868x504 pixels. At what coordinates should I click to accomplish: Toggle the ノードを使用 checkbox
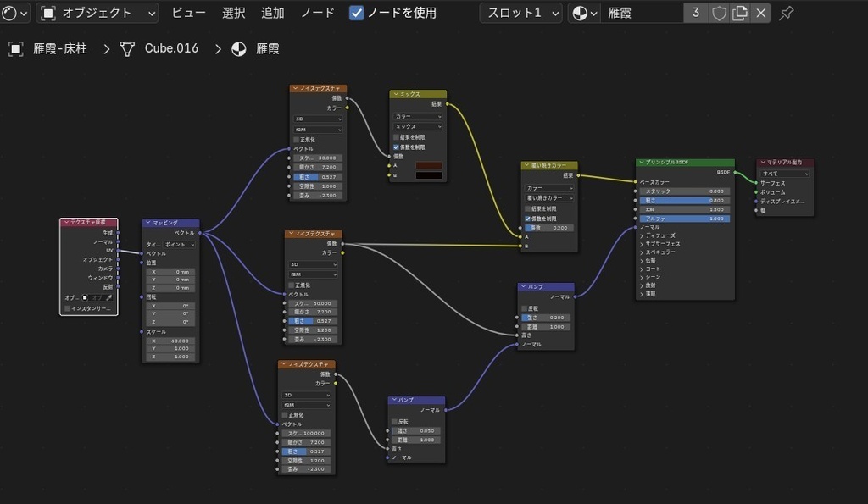pos(357,13)
